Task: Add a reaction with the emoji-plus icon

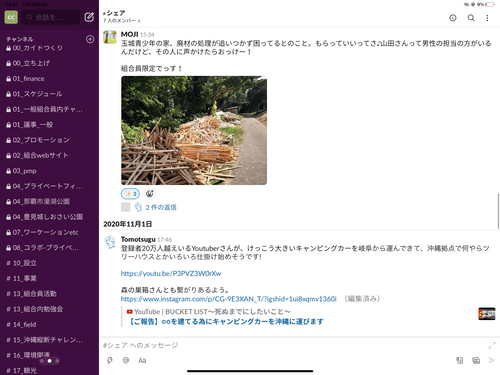Action: click(x=150, y=194)
